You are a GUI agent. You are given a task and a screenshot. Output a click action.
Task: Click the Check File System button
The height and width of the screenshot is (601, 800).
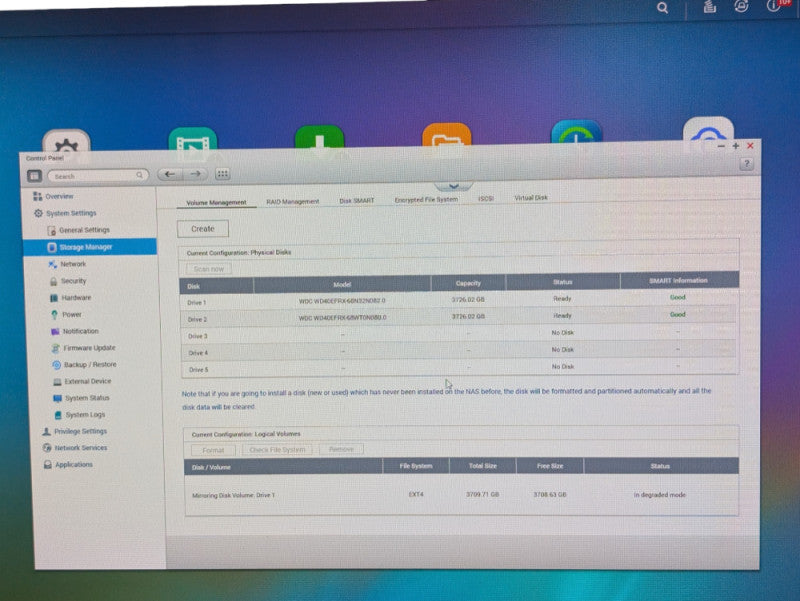[x=277, y=449]
